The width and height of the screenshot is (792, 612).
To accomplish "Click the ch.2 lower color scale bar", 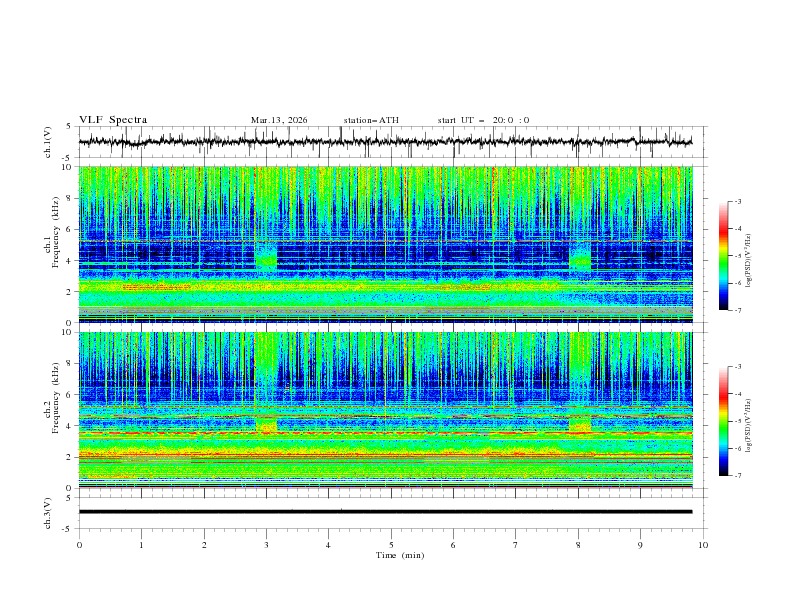I will pos(723,421).
